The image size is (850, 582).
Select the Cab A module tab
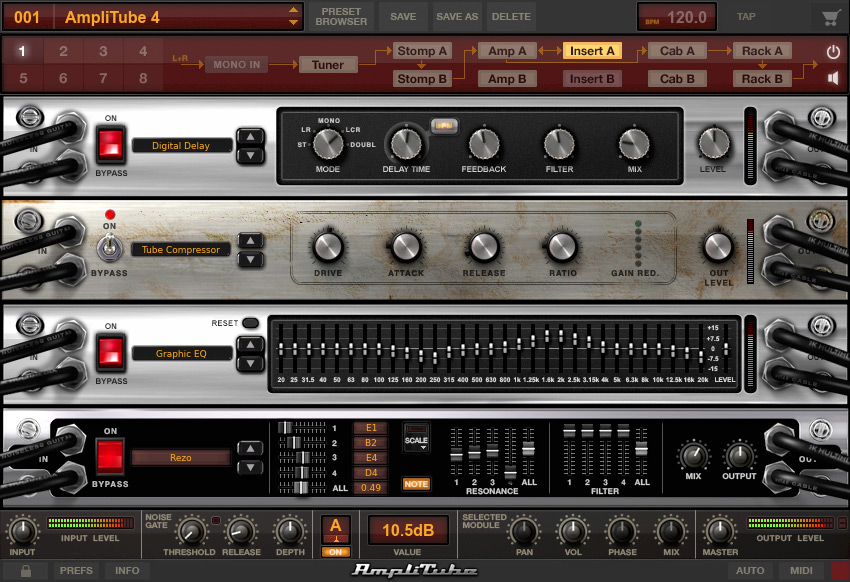coord(677,51)
